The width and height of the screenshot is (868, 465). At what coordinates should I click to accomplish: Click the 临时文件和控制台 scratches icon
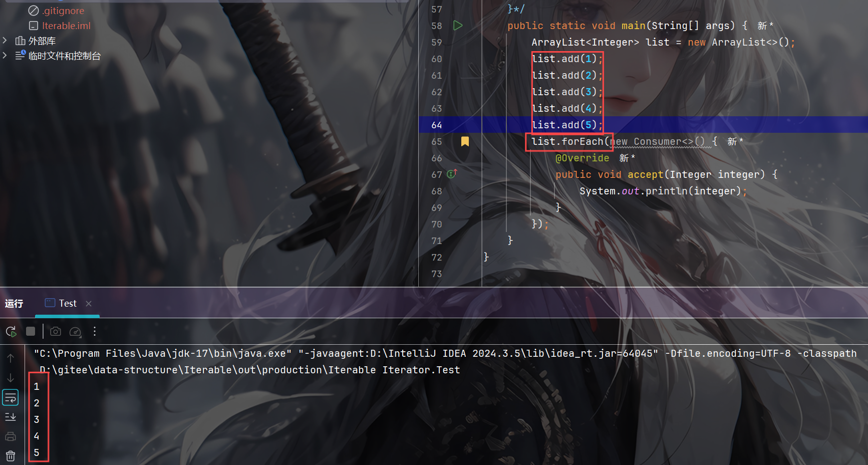tap(20, 55)
